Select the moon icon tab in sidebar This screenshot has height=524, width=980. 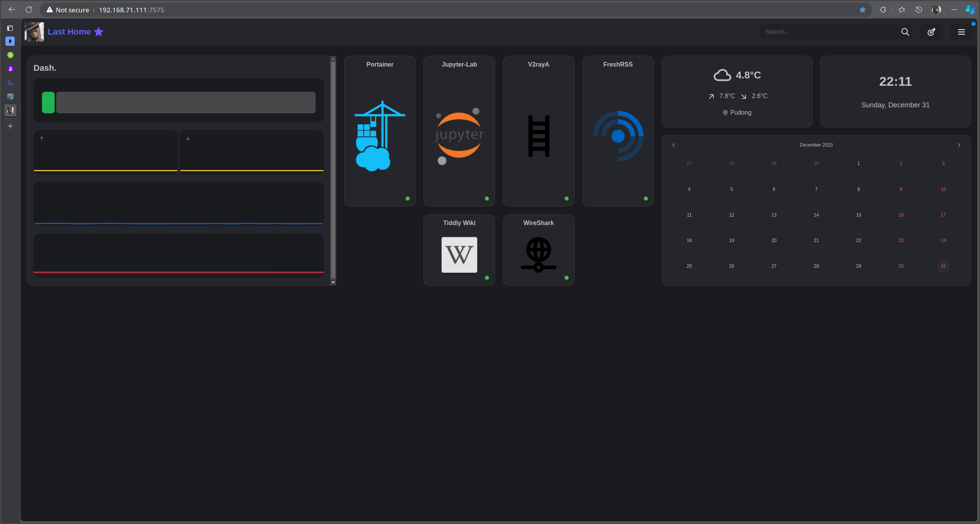[10, 83]
